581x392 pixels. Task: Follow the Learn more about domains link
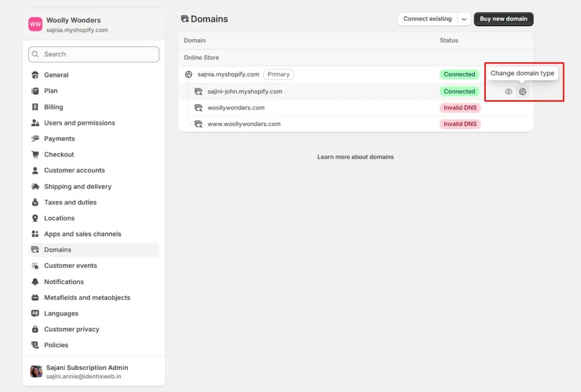pyautogui.click(x=355, y=157)
